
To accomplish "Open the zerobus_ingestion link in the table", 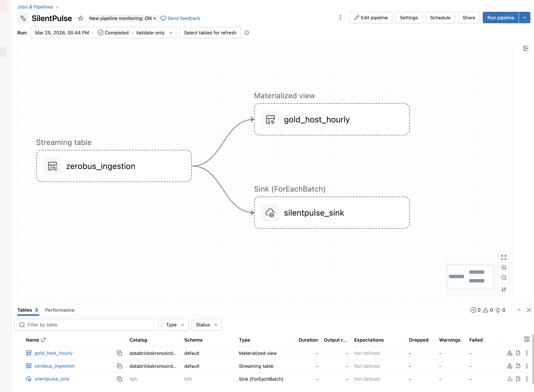I will point(54,366).
